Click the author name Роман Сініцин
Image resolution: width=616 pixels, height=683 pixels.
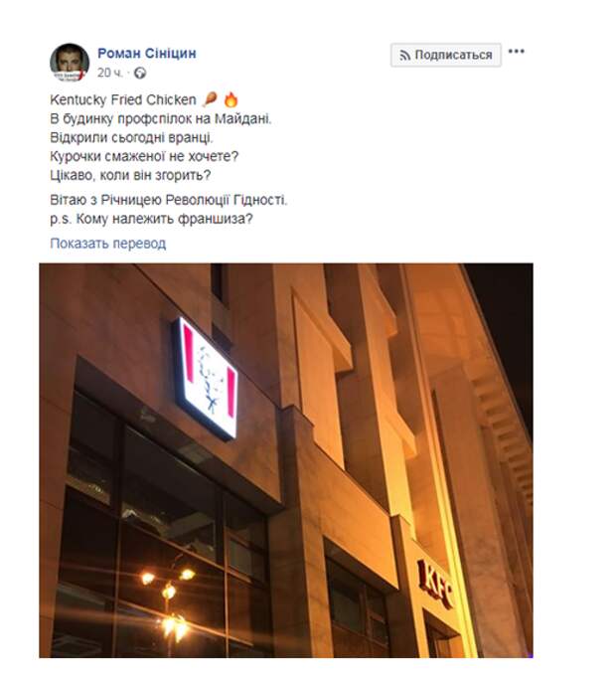147,53
